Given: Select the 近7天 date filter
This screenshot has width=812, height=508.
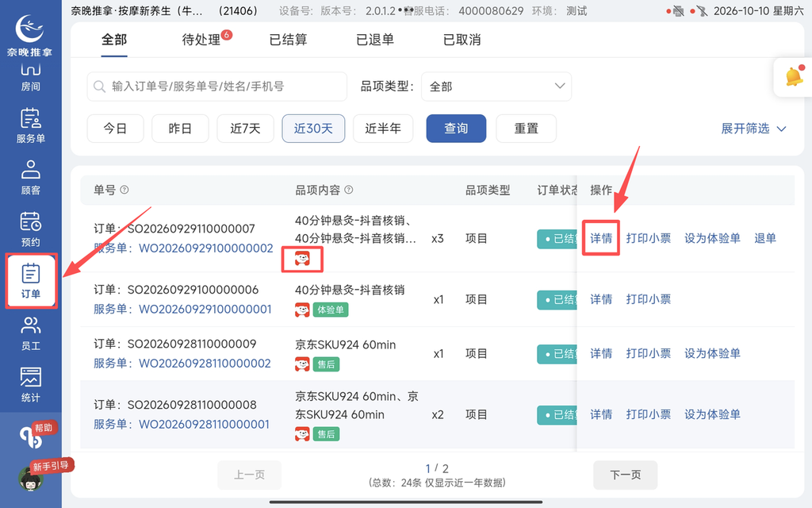Looking at the screenshot, I should pos(245,128).
